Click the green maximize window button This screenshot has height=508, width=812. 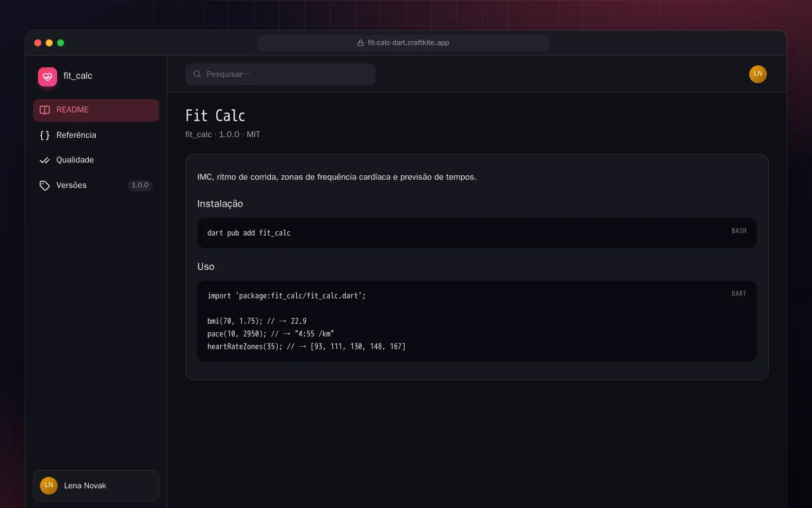coord(60,43)
